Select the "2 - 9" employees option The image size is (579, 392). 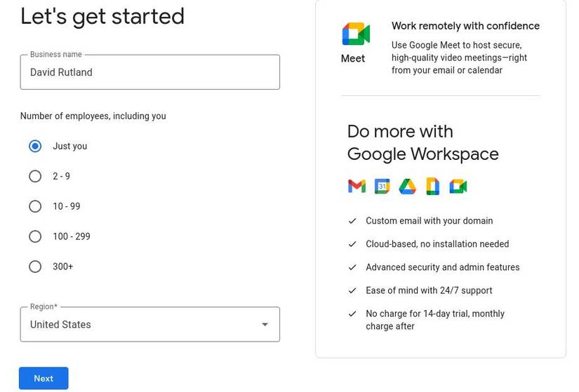(x=35, y=176)
